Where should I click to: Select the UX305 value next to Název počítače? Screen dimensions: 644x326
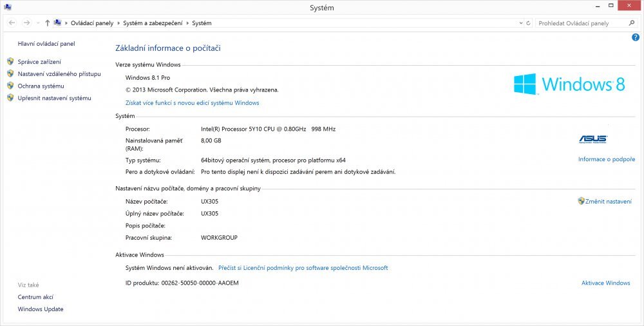(209, 202)
